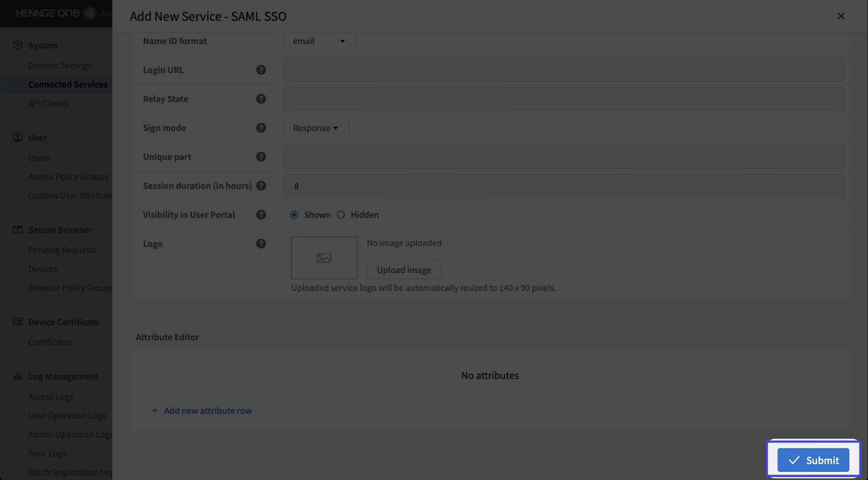Open the Name ID format dropdown

point(320,41)
